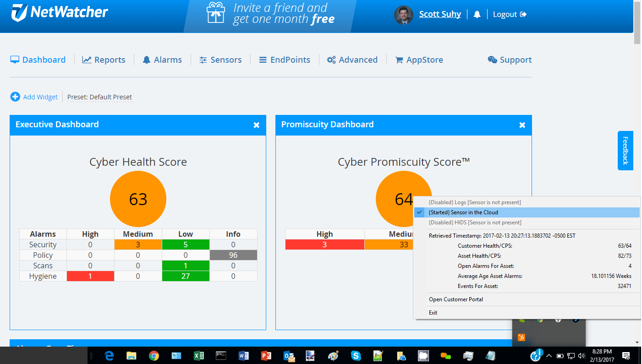
Task: Open the Dashboard tab icon
Action: point(15,60)
